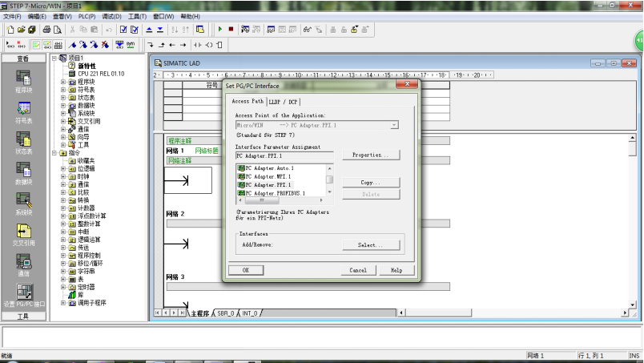Click the Help button in dialog
Viewport: 644px width, 363px height.
(396, 270)
